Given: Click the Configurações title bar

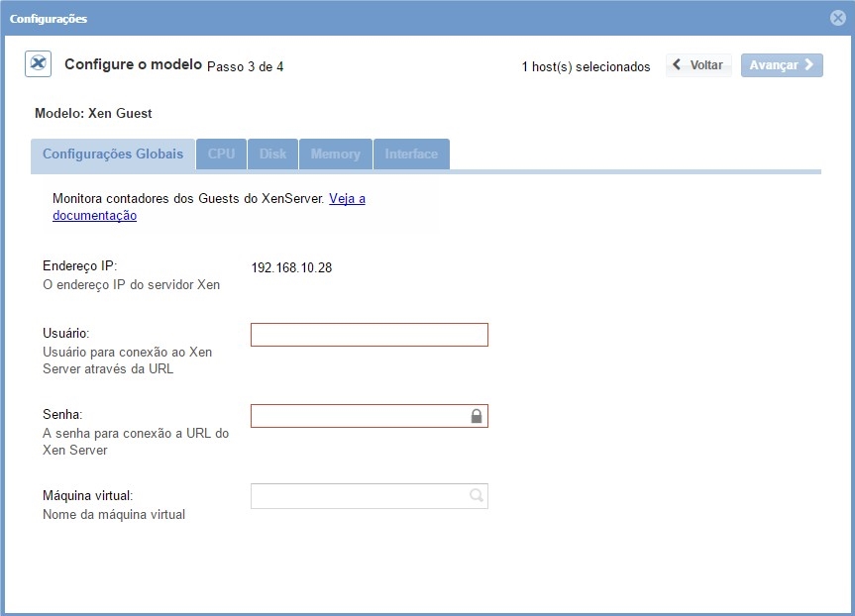Looking at the screenshot, I should click(x=396, y=18).
